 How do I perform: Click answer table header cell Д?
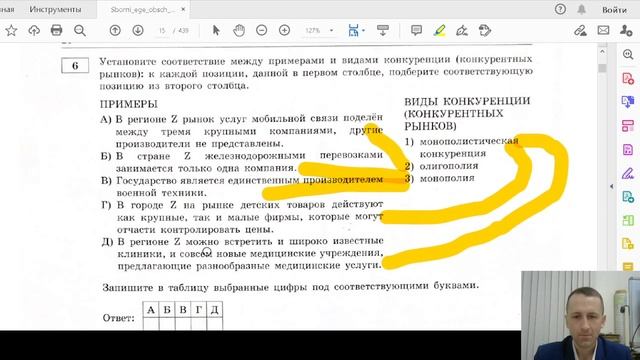pos(215,310)
